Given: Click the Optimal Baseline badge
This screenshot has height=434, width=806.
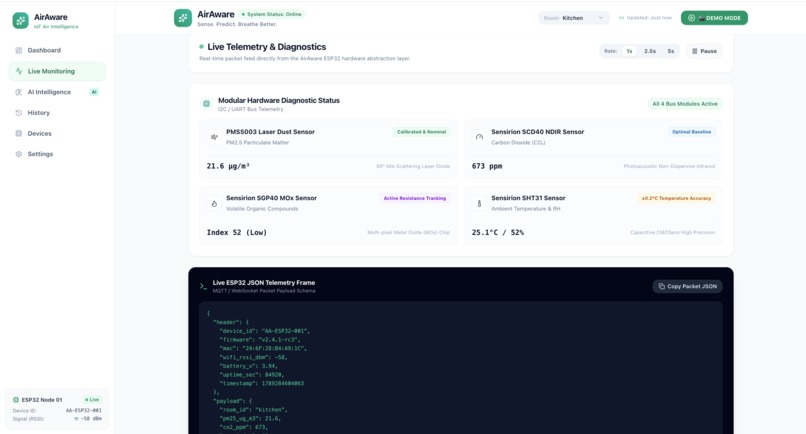Looking at the screenshot, I should tap(691, 132).
